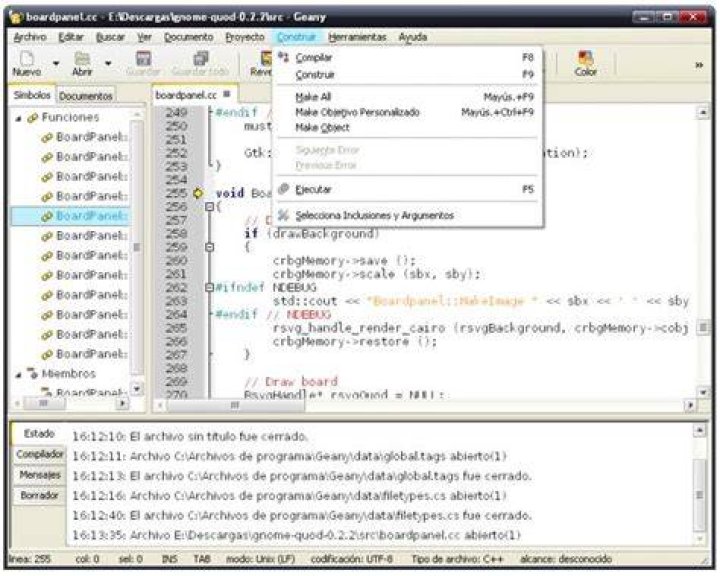
Task: Click the editor horizontal scrollbar thumb
Action: click(235, 405)
